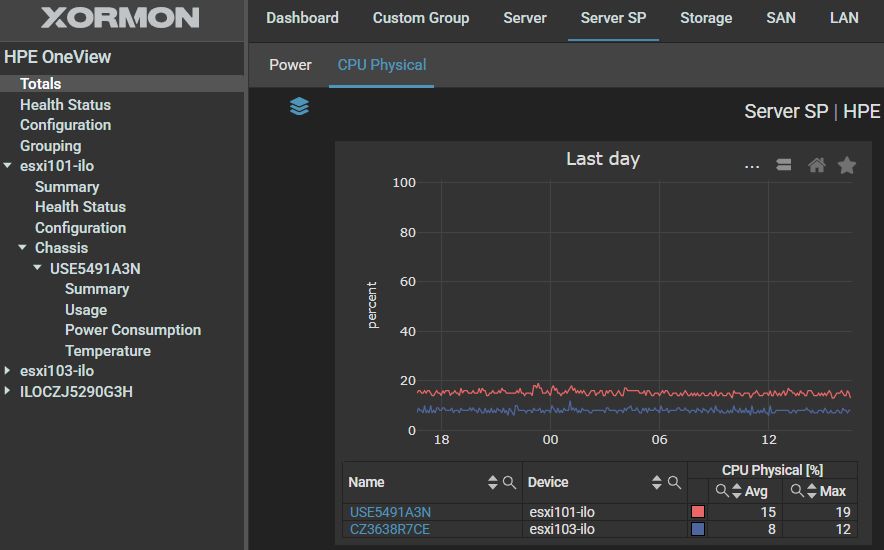Select Power Consumption in sidebar tree
Screen dimensions: 884x550
pyautogui.click(x=133, y=330)
